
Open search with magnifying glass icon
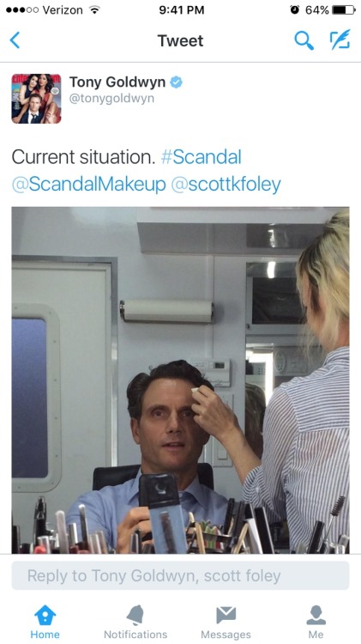[304, 40]
